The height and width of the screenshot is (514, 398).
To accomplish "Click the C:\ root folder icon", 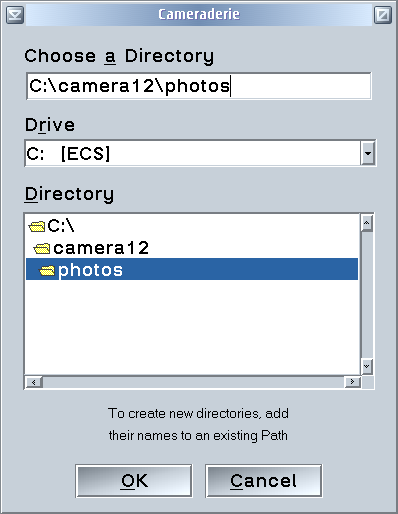I will click(37, 227).
